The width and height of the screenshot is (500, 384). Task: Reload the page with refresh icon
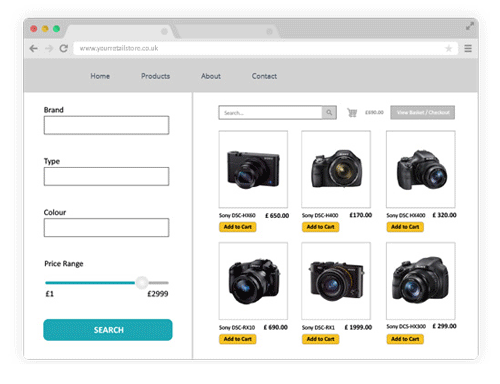pos(64,48)
